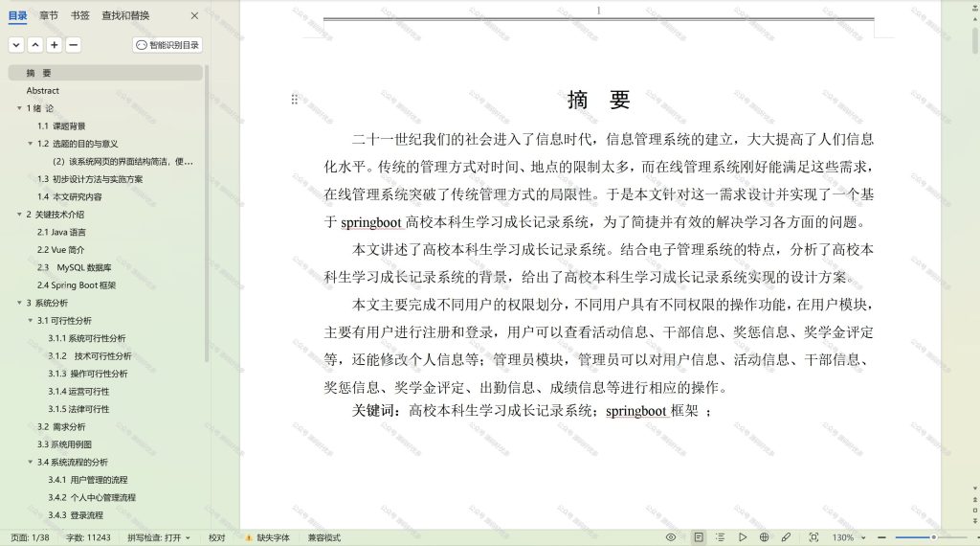Click 校对 in the status bar

(x=217, y=538)
